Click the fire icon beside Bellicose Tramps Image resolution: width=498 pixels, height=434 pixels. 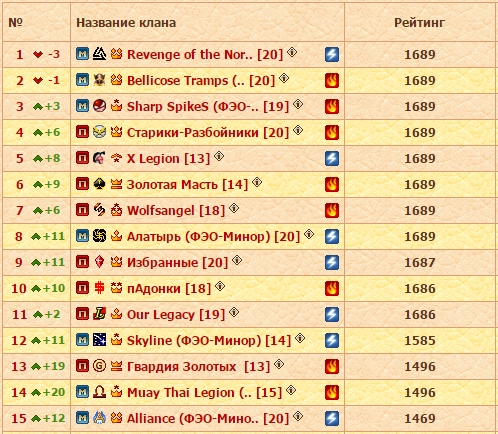pos(332,80)
